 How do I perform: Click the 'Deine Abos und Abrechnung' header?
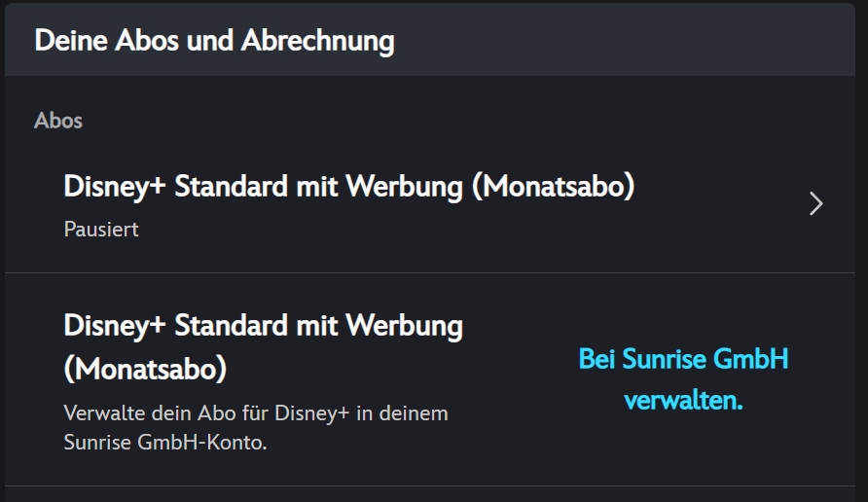click(214, 41)
